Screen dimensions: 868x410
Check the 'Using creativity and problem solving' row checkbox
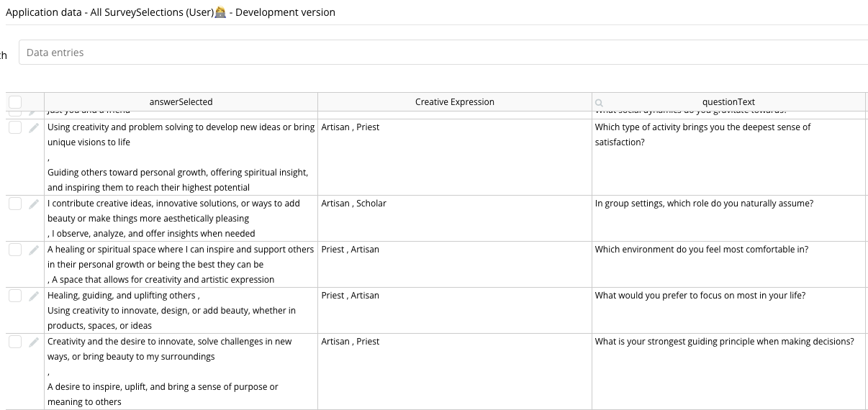point(15,127)
